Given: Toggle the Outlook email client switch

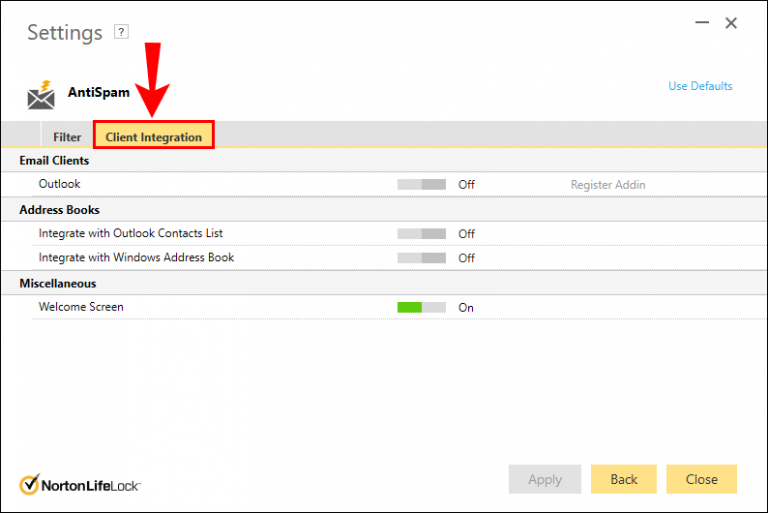Looking at the screenshot, I should point(421,184).
